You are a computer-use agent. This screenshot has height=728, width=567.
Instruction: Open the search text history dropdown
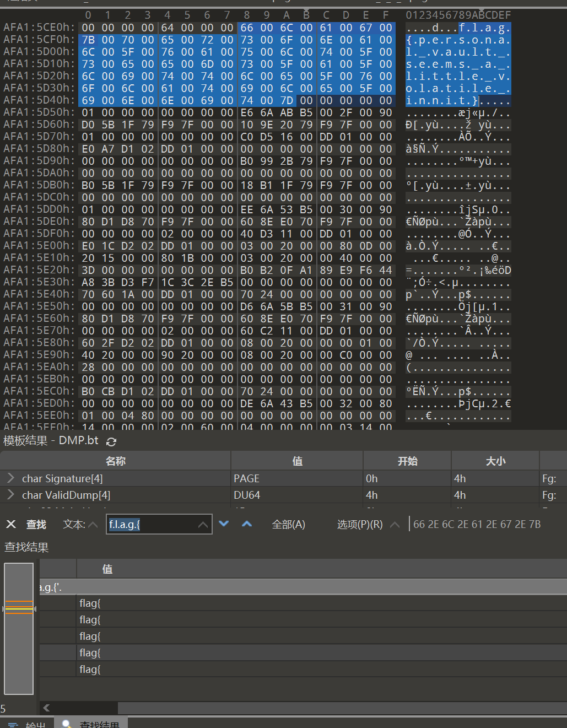pyautogui.click(x=203, y=525)
